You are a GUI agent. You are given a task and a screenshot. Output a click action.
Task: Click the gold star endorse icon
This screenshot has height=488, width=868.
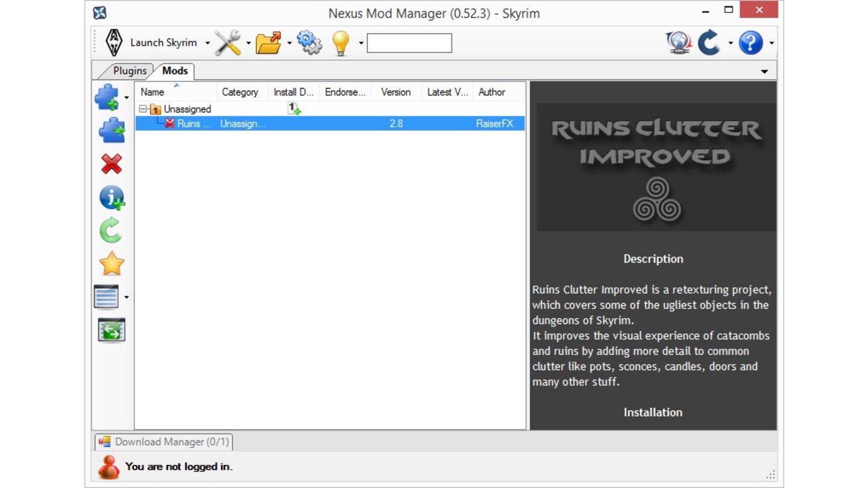point(112,264)
